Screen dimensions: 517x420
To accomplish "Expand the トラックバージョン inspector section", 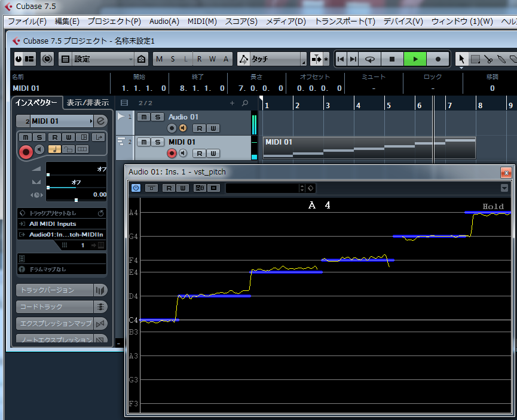I will point(55,290).
